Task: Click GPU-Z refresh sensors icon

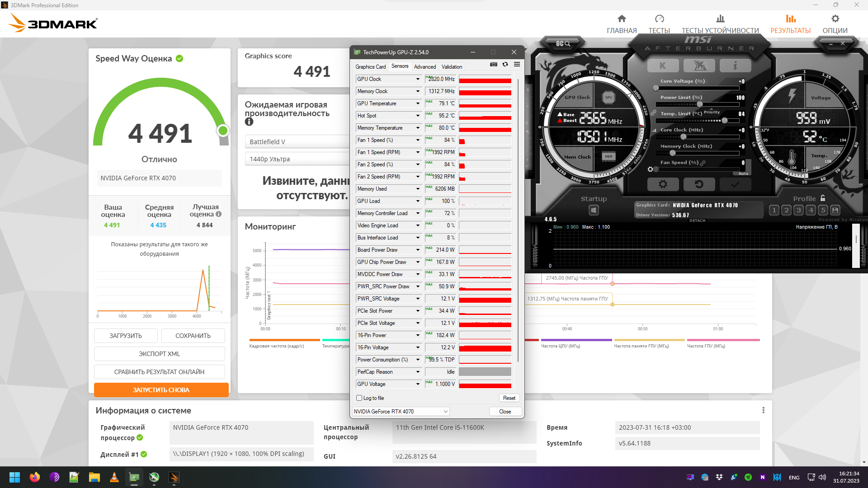Action: tap(505, 65)
